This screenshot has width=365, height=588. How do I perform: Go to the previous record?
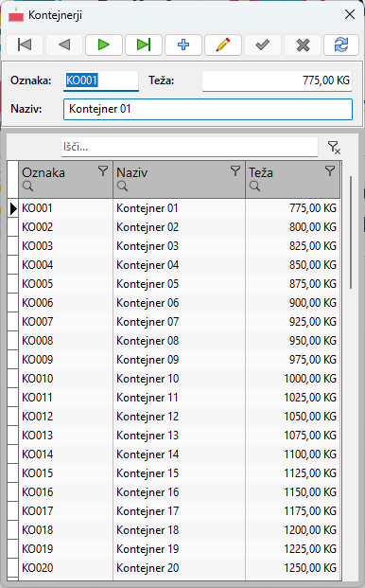[x=64, y=45]
